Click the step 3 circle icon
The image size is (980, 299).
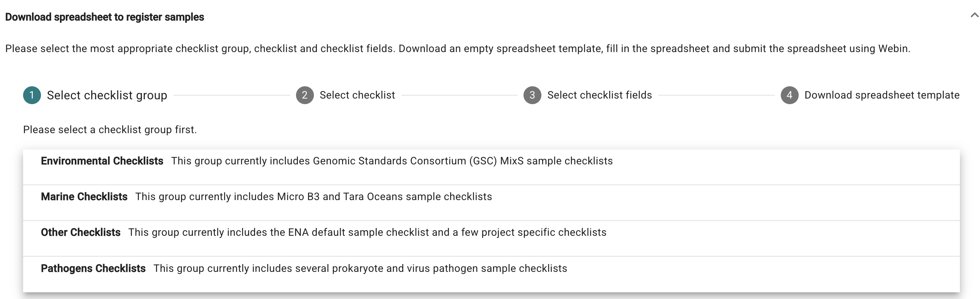(x=532, y=95)
